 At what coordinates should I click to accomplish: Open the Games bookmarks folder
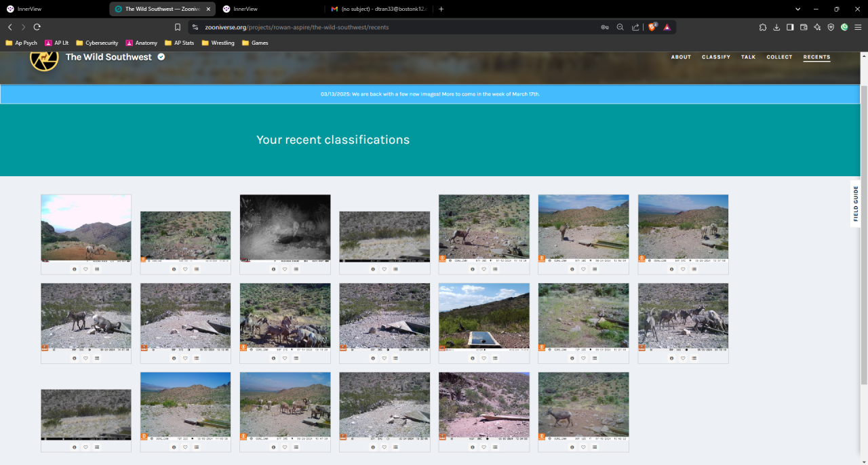point(255,43)
